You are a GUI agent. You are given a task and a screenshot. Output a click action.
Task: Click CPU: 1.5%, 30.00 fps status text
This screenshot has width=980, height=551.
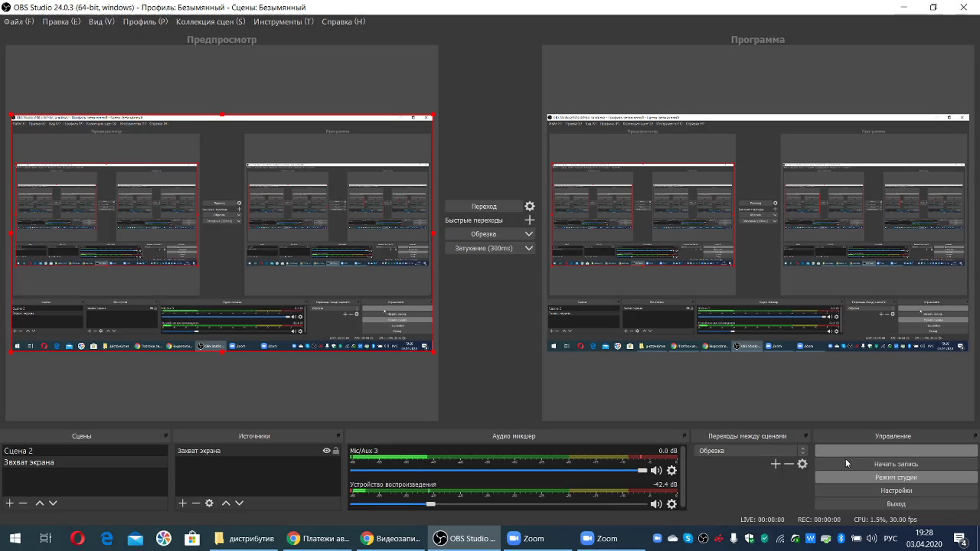885,519
